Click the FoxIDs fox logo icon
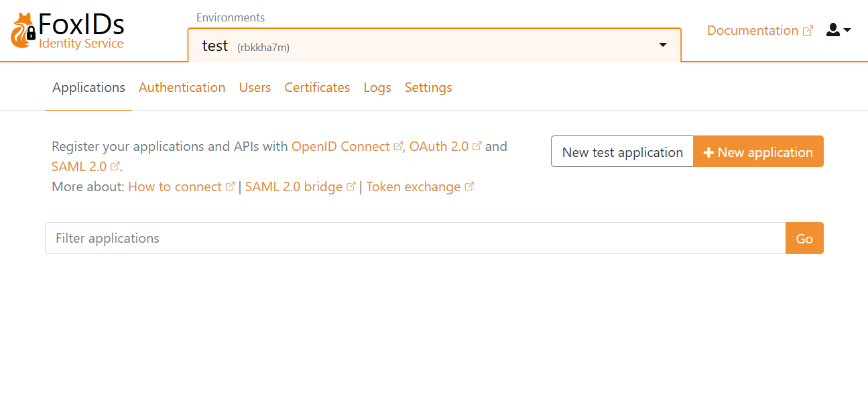 point(23,31)
